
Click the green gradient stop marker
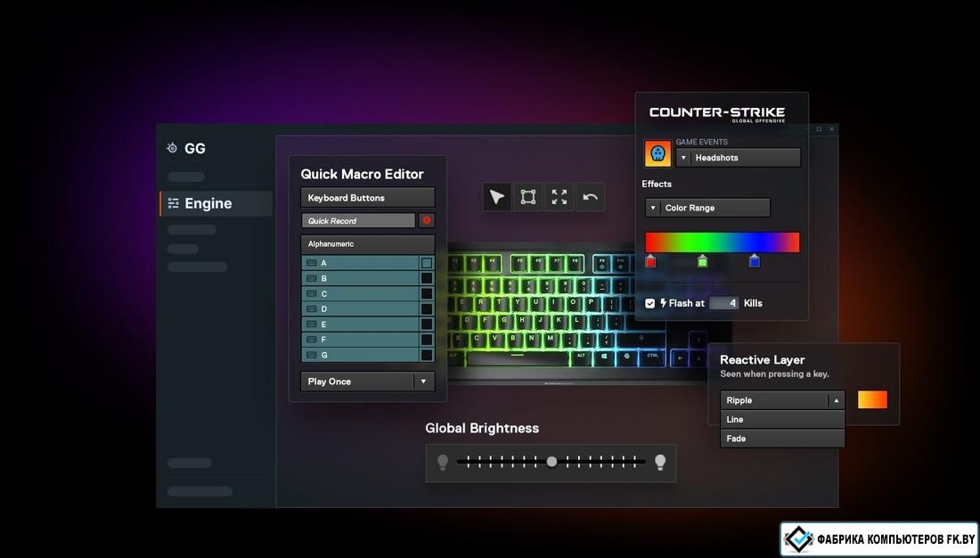tap(703, 261)
